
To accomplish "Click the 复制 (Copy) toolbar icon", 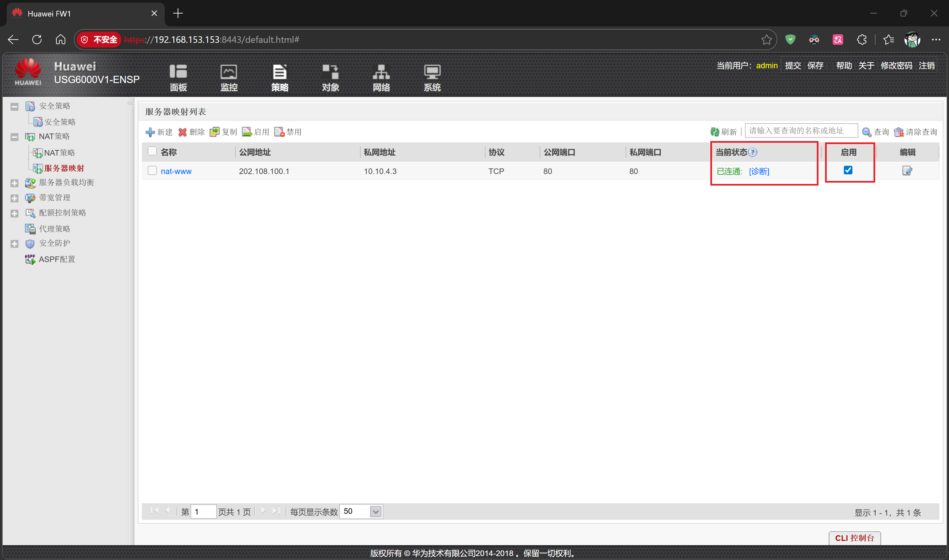I will coord(214,132).
